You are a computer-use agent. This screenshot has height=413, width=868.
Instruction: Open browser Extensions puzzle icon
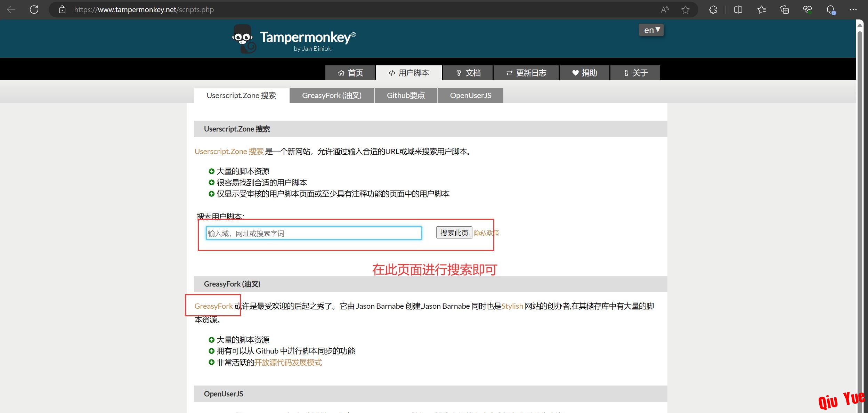coord(713,10)
